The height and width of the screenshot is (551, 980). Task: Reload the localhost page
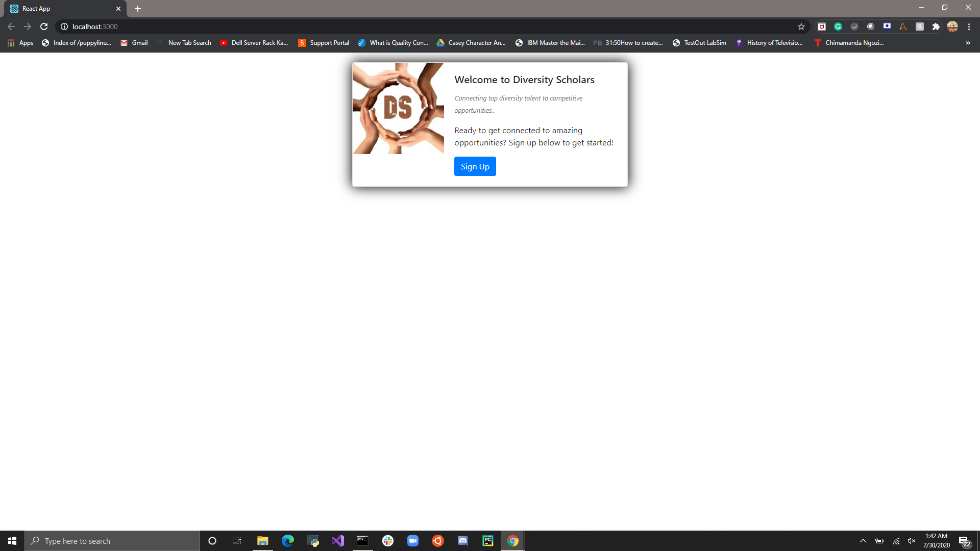coord(44,27)
